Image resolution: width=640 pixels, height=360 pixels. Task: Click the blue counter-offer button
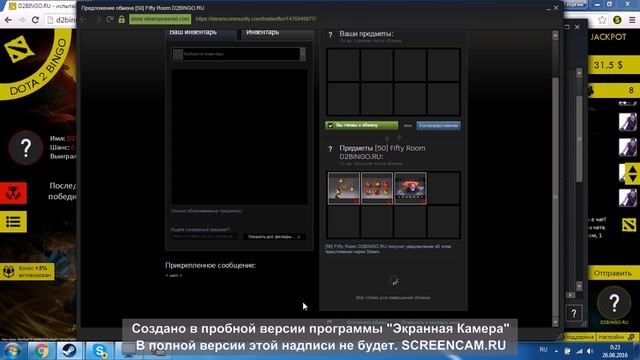pos(438,126)
